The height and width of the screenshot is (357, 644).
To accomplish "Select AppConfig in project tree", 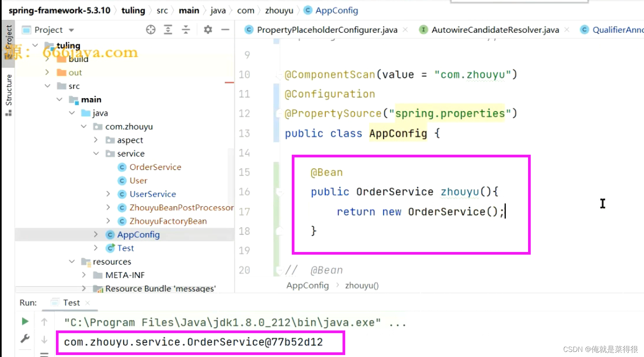I will [x=138, y=235].
